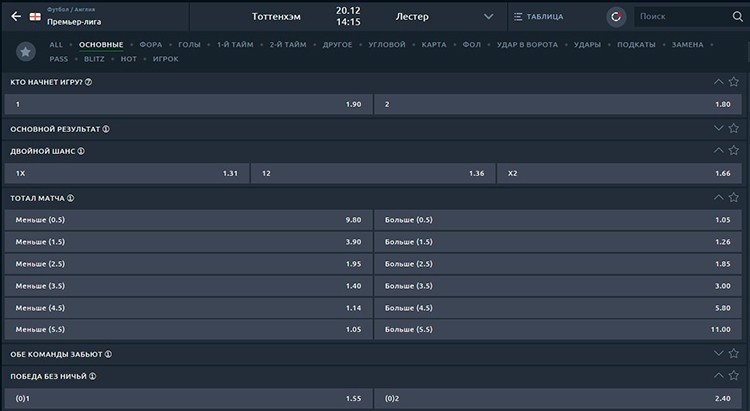The height and width of the screenshot is (411, 750).
Task: Switch to the ДРУГОЕ tab
Action: (x=337, y=44)
